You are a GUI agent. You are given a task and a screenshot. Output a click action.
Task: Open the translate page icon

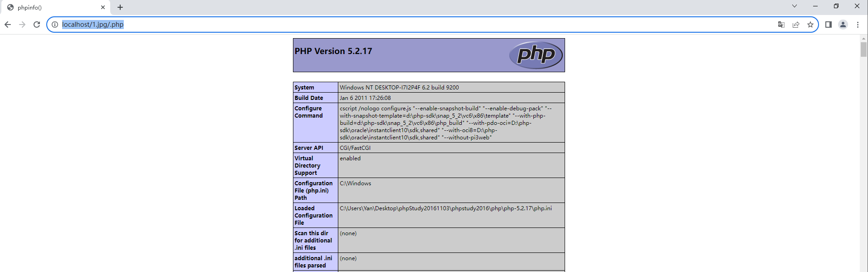[781, 25]
